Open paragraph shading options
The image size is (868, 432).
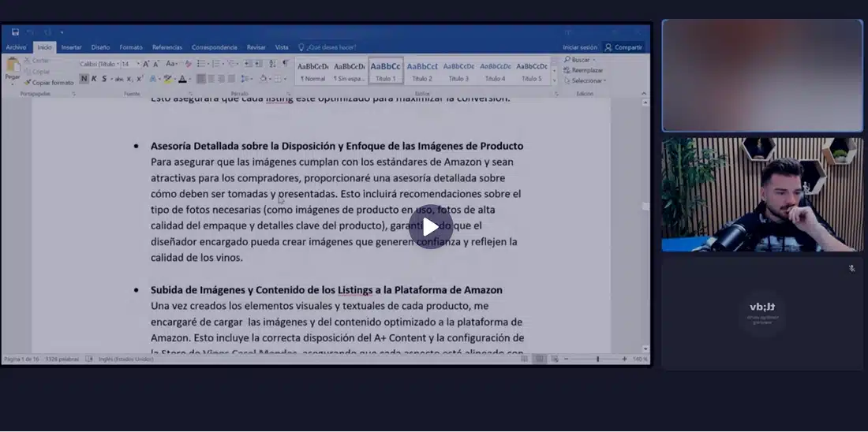coord(264,79)
